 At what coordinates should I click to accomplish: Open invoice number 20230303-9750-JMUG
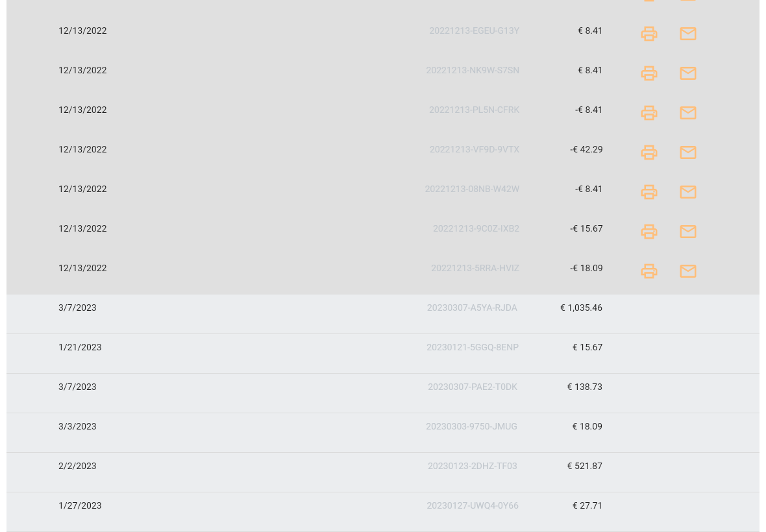tap(471, 426)
